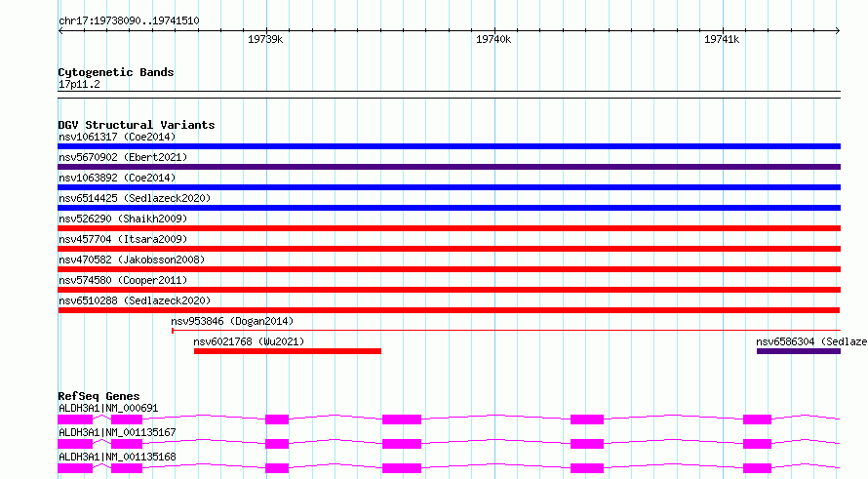The width and height of the screenshot is (868, 479).
Task: Click the 17p11.2 cytoband label
Action: (79, 84)
